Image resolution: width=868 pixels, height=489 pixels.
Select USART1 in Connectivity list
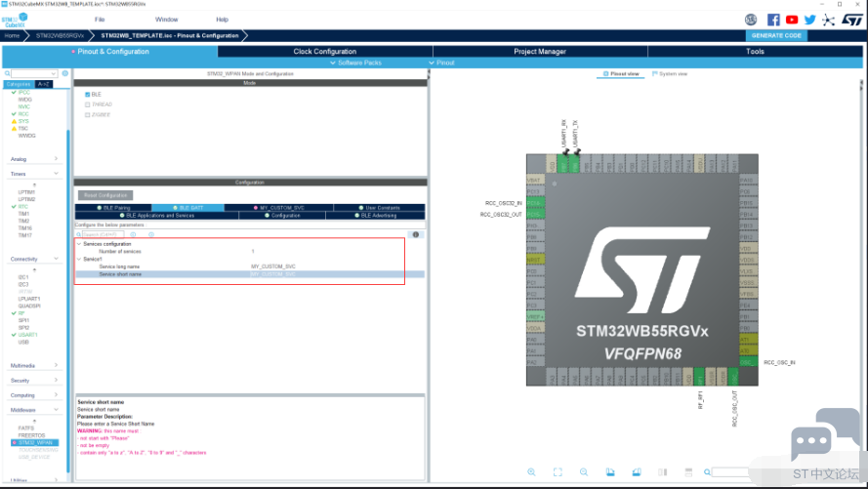pyautogui.click(x=27, y=335)
